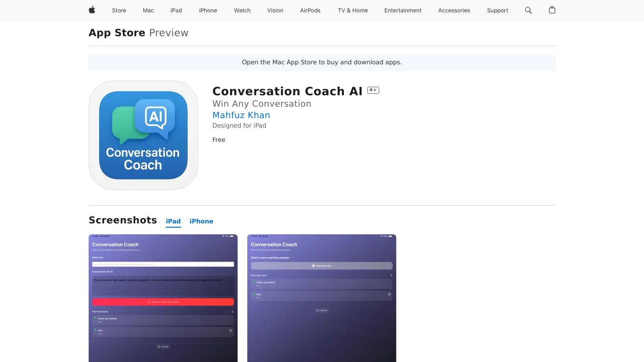This screenshot has width=644, height=362.
Task: Switch to the iPhone screenshots tab
Action: 201,221
